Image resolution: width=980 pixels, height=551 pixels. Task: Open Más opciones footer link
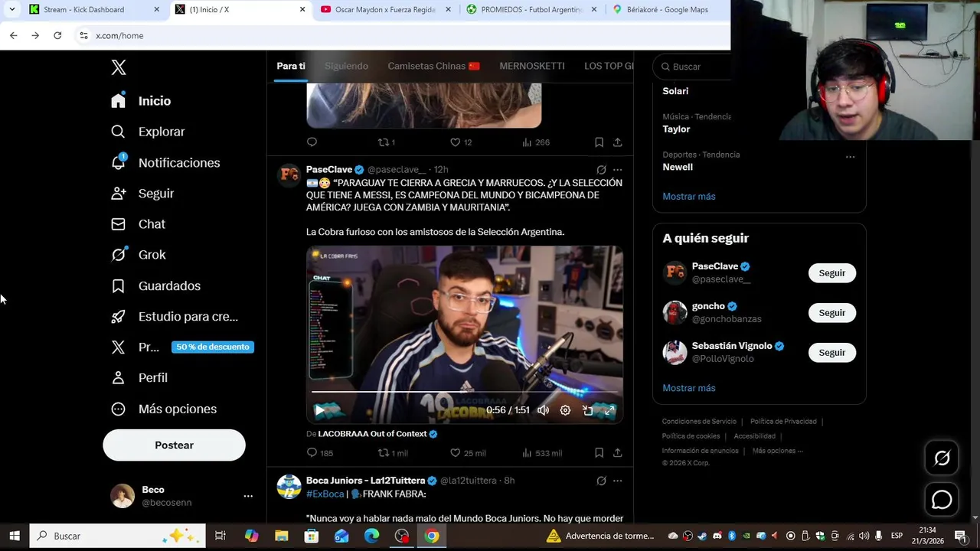click(778, 451)
